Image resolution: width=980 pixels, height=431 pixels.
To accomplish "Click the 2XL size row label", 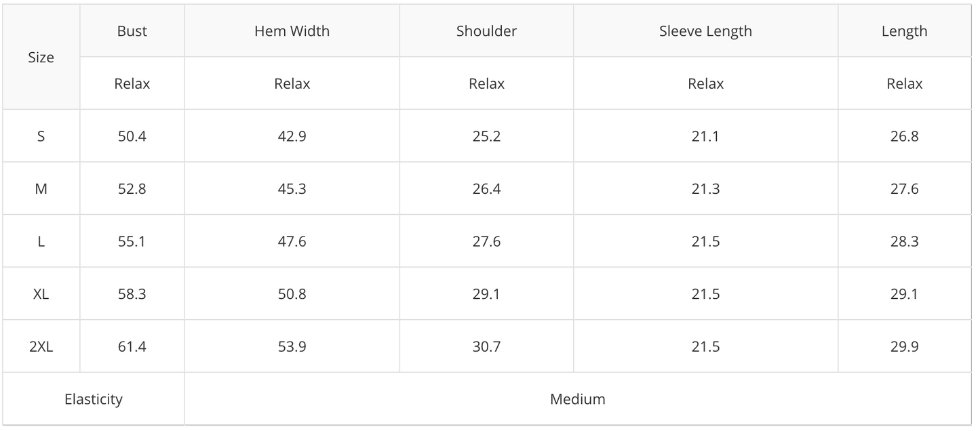I will [41, 347].
